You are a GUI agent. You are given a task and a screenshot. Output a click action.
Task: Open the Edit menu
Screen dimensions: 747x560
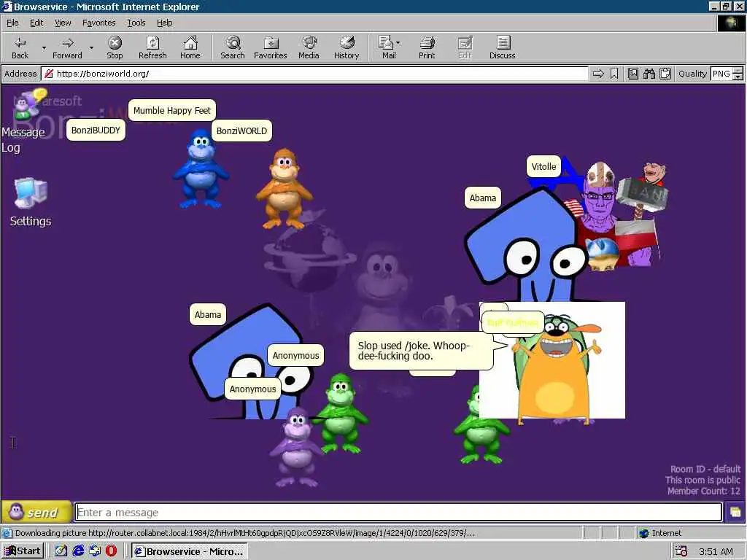tap(36, 23)
